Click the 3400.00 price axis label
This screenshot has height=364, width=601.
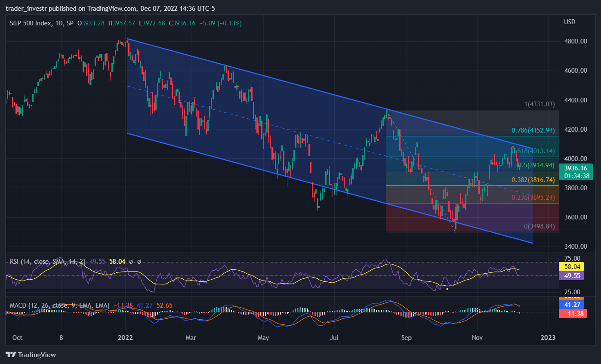(576, 247)
